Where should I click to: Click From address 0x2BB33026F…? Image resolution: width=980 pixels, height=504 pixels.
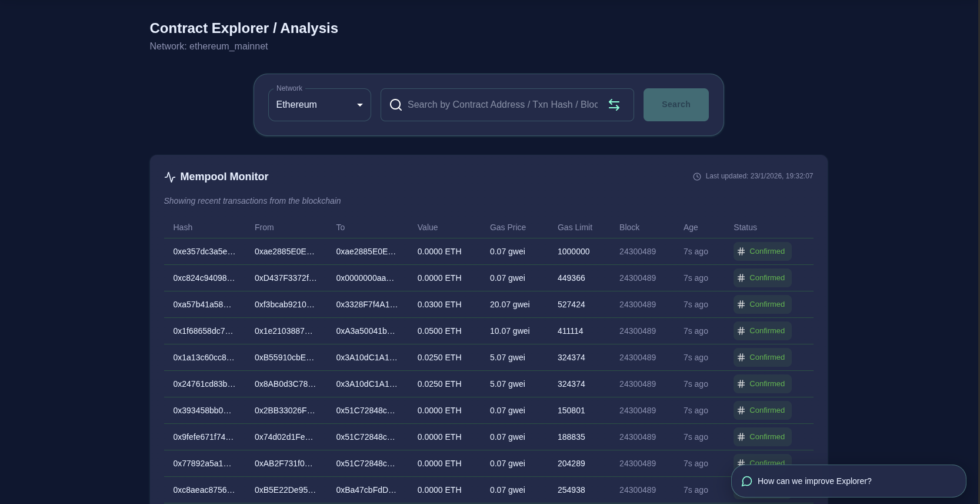pos(285,410)
